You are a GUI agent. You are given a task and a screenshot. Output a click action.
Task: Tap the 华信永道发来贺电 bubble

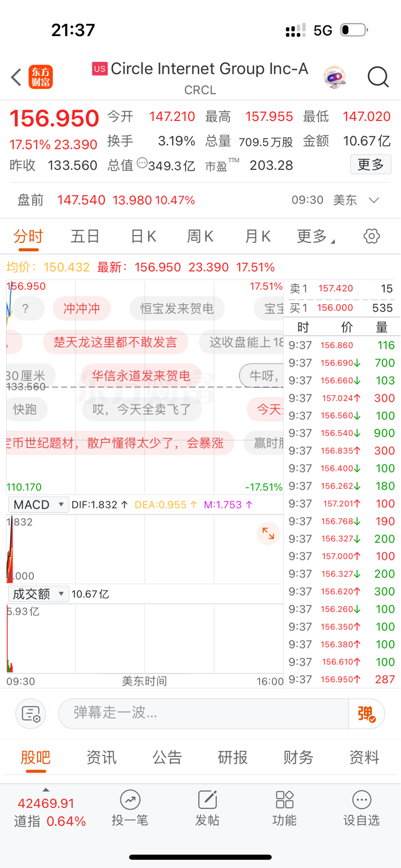tap(141, 376)
